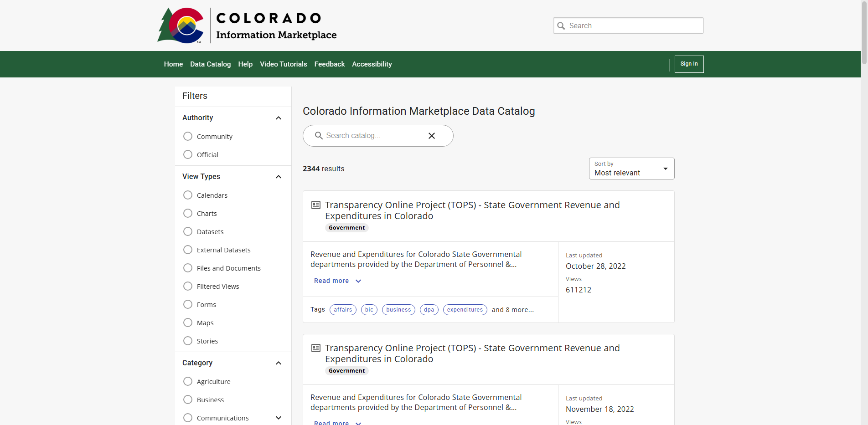Click the dataset grid icon beside the second TOPS result

pyautogui.click(x=315, y=348)
